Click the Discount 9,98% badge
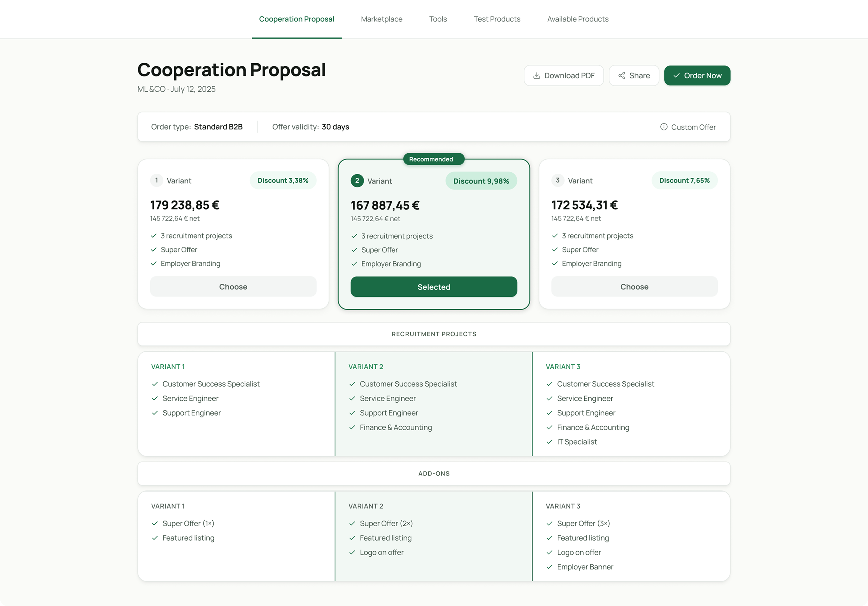This screenshot has width=868, height=606. (481, 181)
